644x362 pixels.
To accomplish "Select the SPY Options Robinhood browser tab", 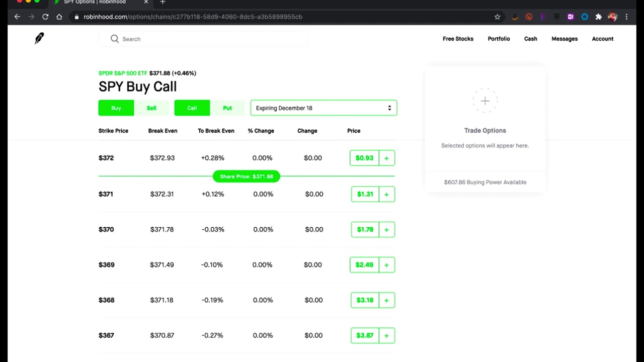I will (101, 3).
